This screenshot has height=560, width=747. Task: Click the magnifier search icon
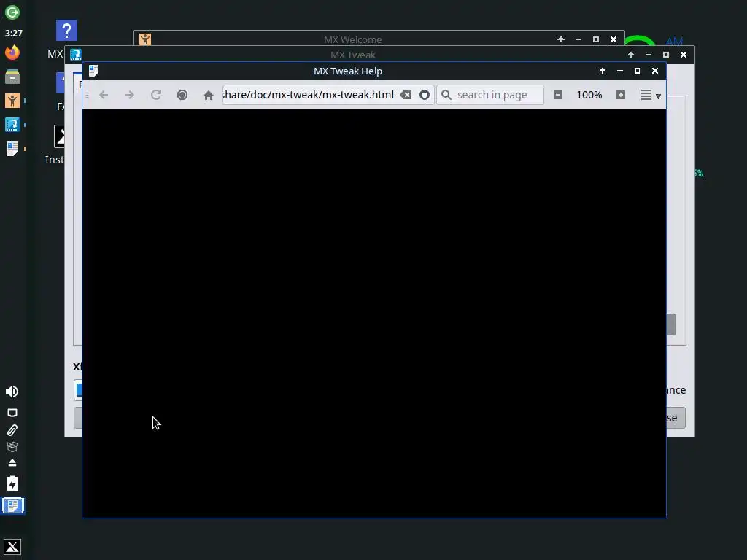point(446,95)
